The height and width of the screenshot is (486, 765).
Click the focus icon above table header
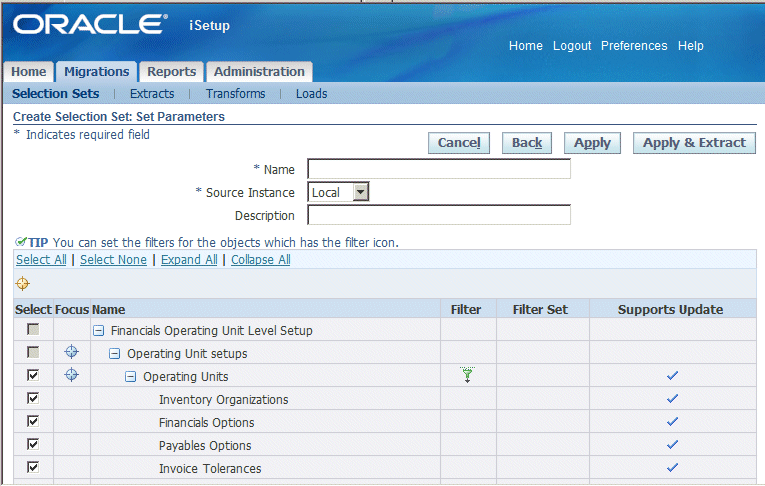(x=22, y=284)
